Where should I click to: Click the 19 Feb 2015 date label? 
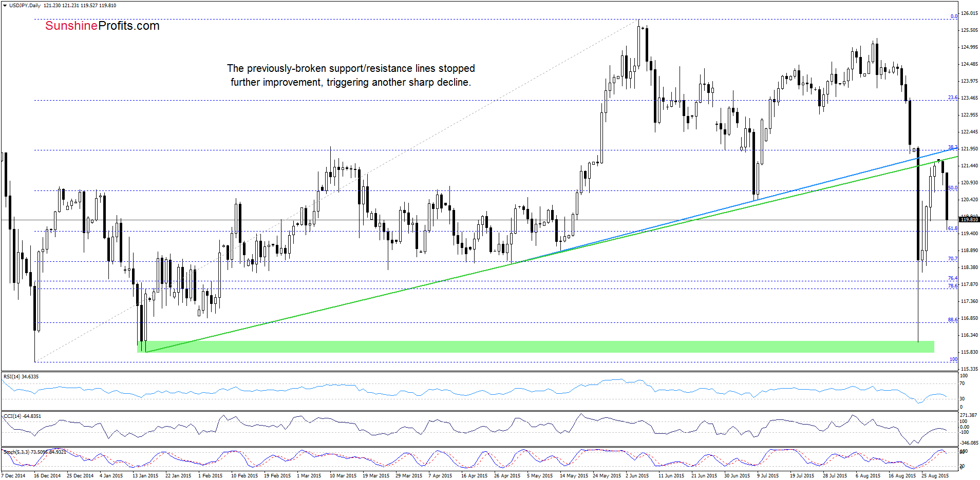point(277,475)
